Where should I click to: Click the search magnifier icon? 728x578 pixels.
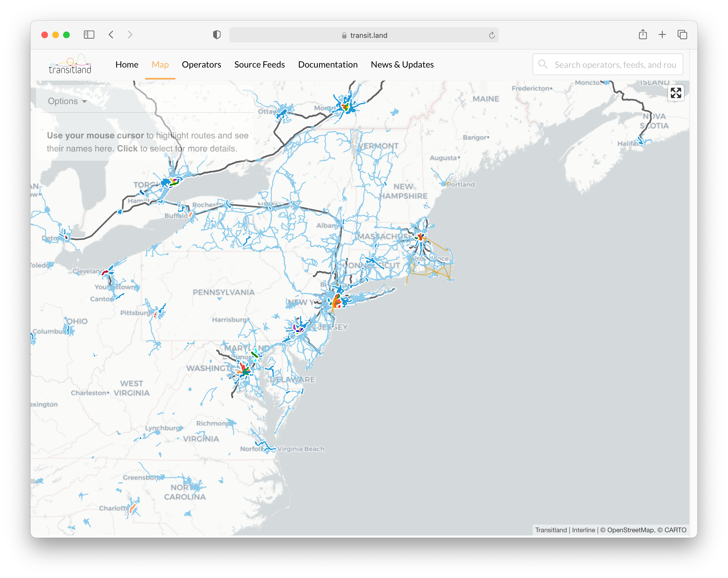coord(543,64)
